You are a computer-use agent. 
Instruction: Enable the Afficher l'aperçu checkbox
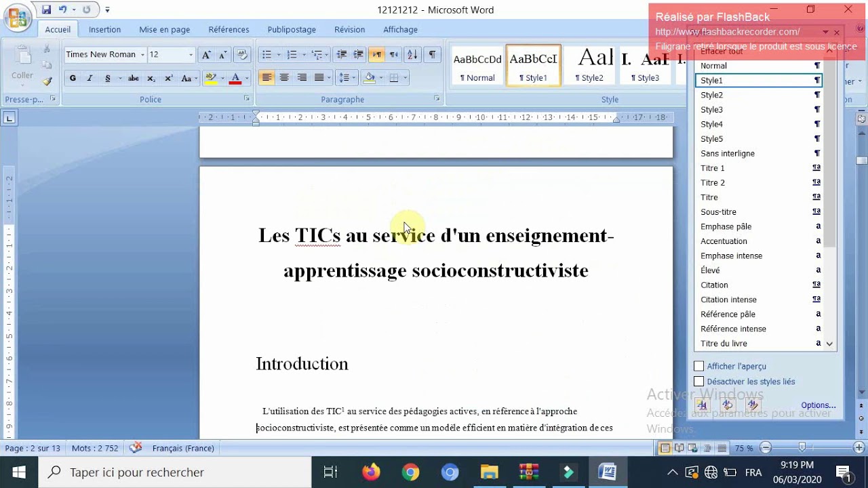tap(699, 366)
